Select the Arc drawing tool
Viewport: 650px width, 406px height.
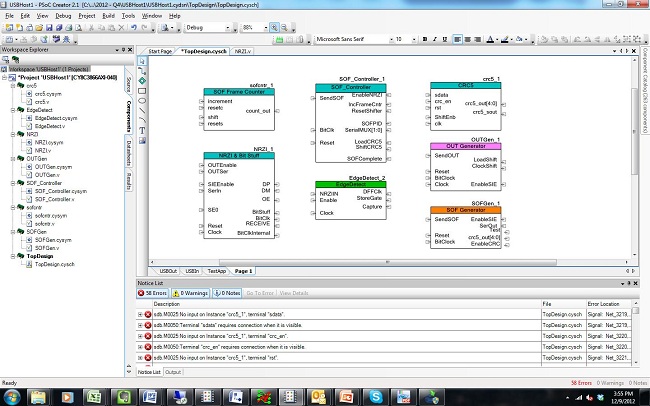tap(142, 120)
